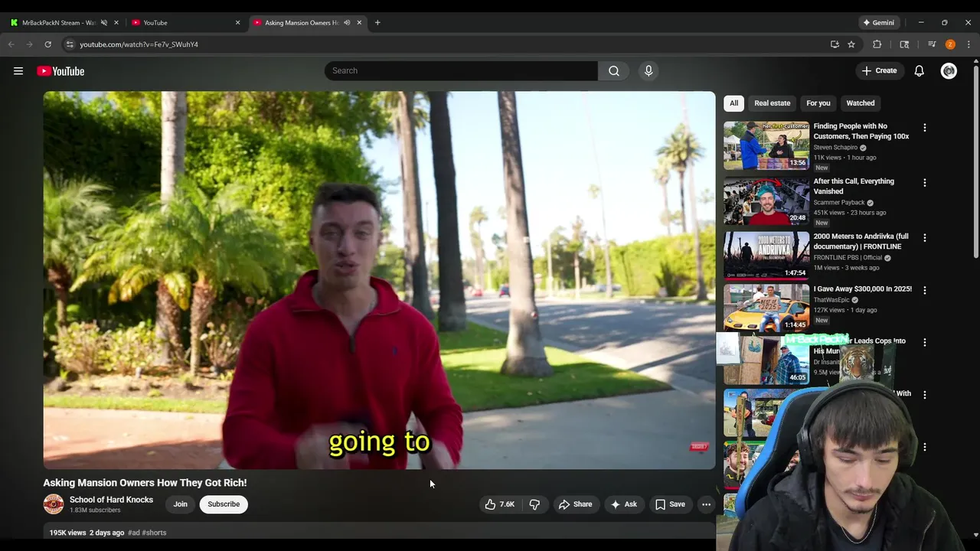Like the video with thumbs up
Image resolution: width=980 pixels, height=551 pixels.
(499, 504)
